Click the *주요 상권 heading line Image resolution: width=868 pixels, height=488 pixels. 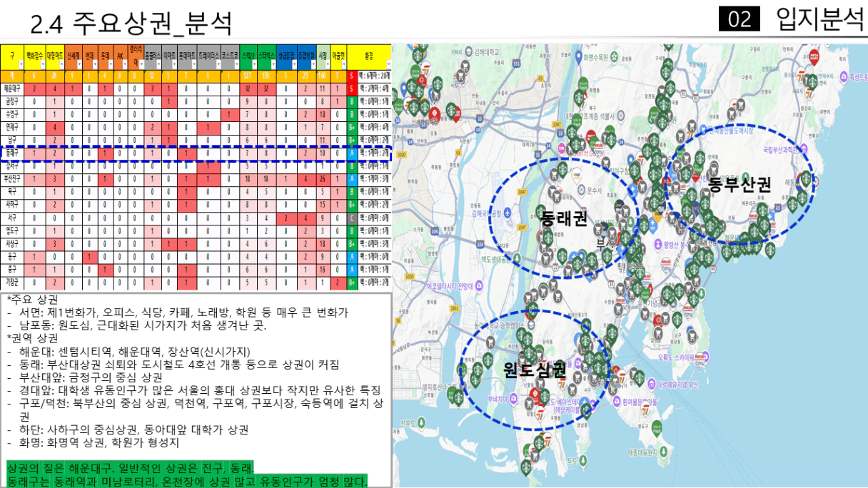point(33,300)
